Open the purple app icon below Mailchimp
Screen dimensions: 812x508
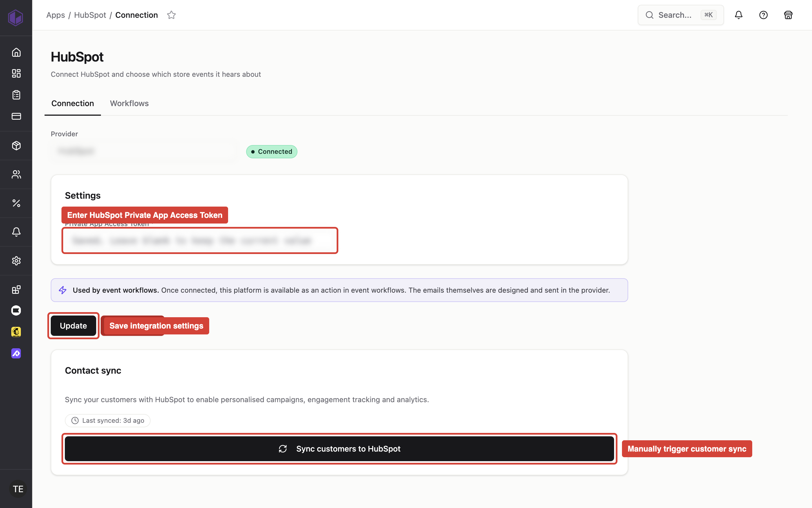(16, 353)
